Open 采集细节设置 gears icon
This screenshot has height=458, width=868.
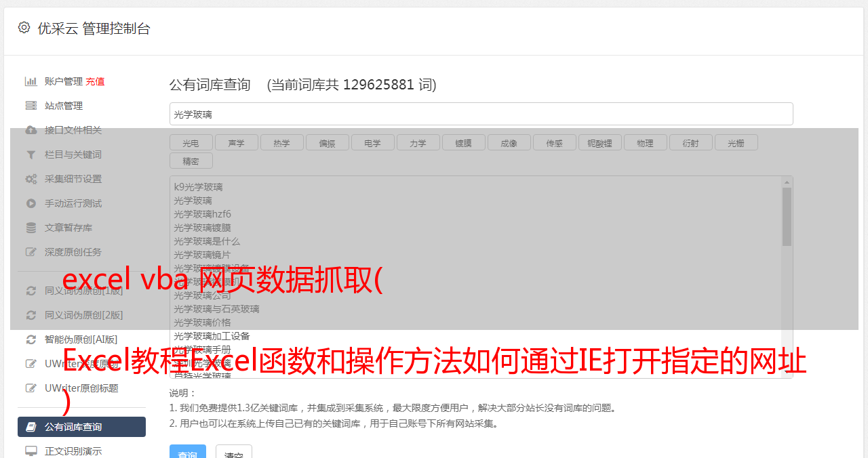[31, 179]
